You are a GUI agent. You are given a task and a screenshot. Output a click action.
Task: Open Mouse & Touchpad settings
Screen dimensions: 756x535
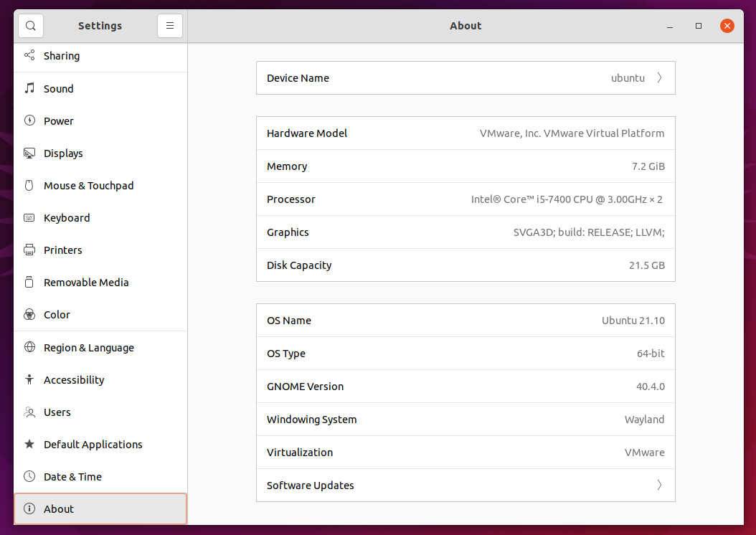(x=88, y=186)
